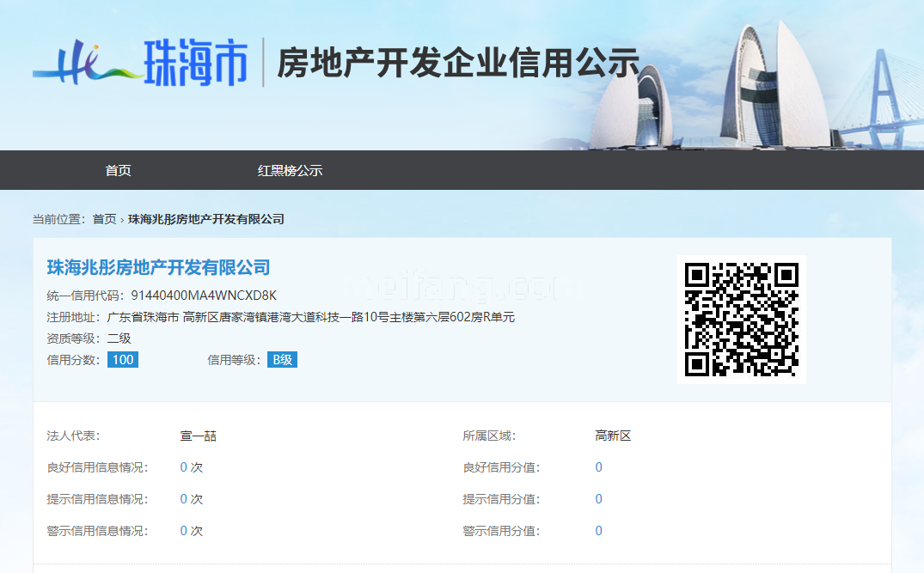Click the 所属区域 label
Screen dimensions: 924x573
click(489, 436)
